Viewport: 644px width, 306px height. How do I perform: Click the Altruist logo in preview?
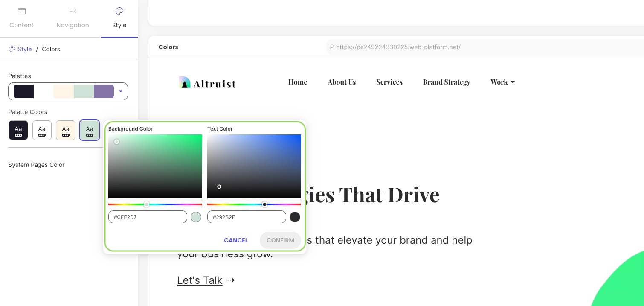(x=207, y=82)
